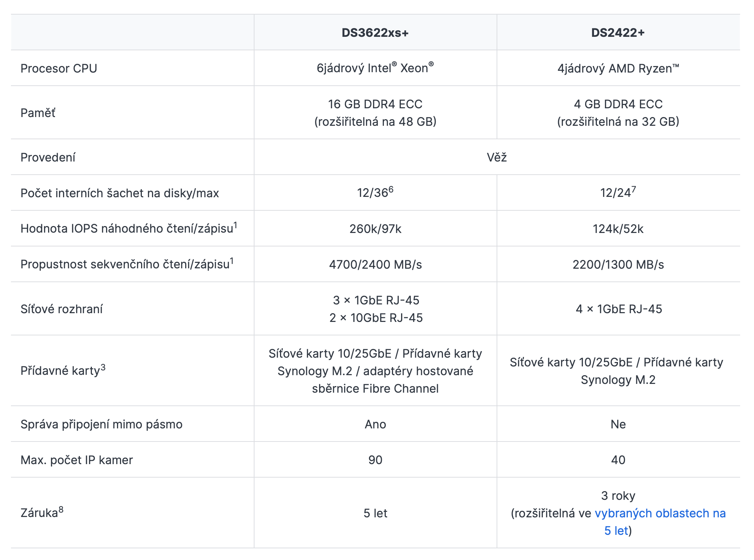This screenshot has height=560, width=754.
Task: Click the "5 let" warranty value
Action: point(375,513)
